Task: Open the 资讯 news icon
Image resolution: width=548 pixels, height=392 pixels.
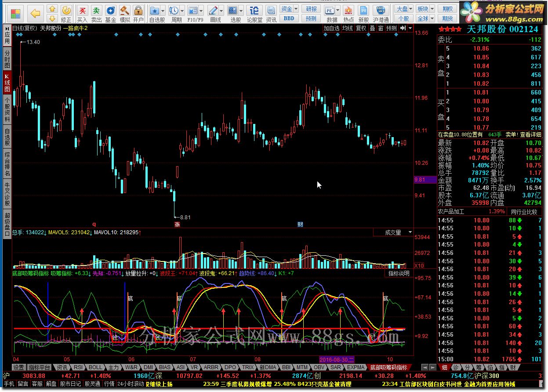Action: pos(271,13)
